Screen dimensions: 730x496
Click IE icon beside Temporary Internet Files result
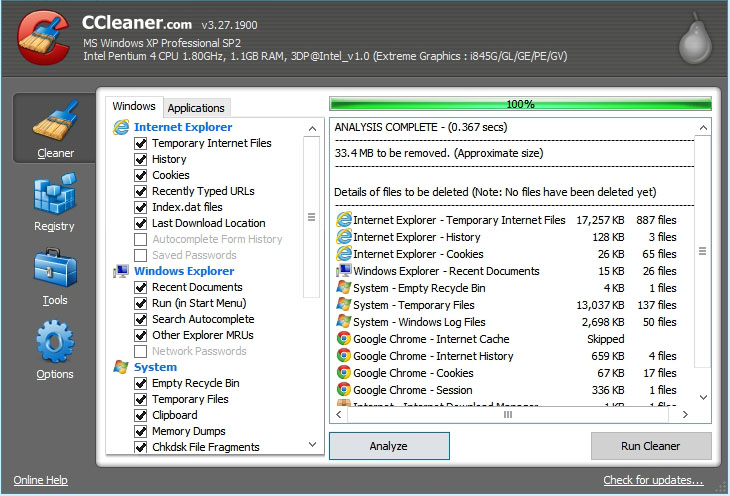(x=344, y=220)
